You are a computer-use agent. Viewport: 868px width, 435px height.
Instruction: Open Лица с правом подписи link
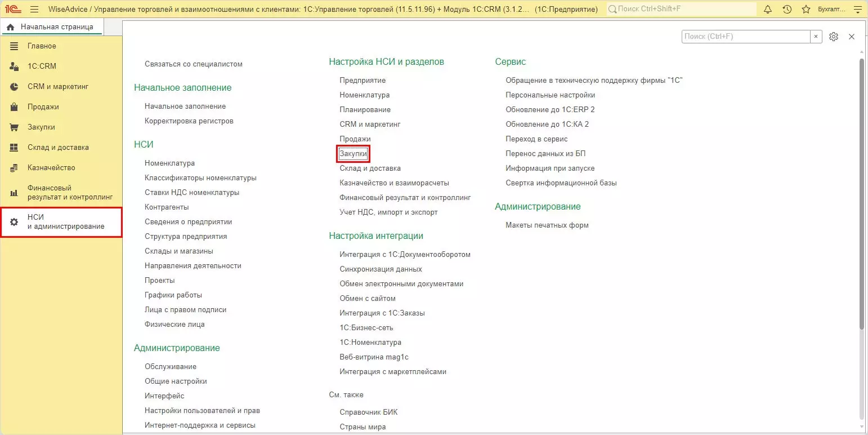click(186, 310)
